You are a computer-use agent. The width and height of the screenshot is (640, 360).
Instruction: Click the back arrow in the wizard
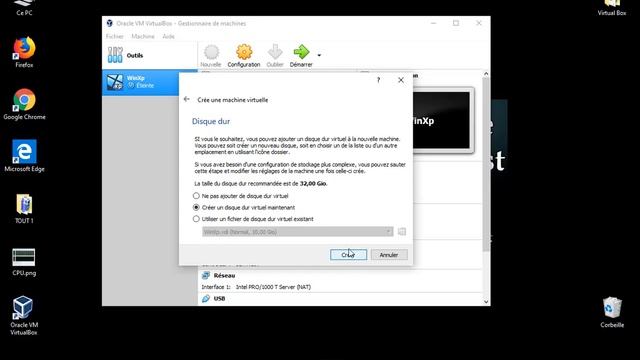[x=187, y=99]
